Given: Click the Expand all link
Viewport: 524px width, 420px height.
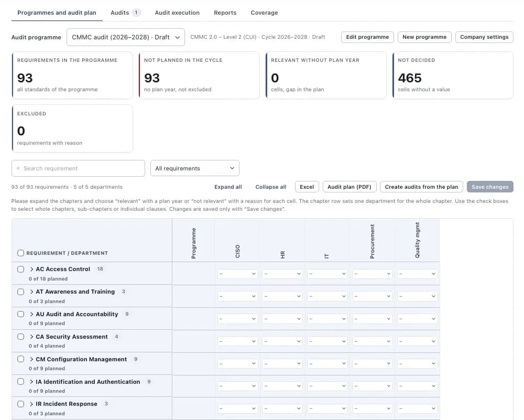Looking at the screenshot, I should tap(228, 187).
